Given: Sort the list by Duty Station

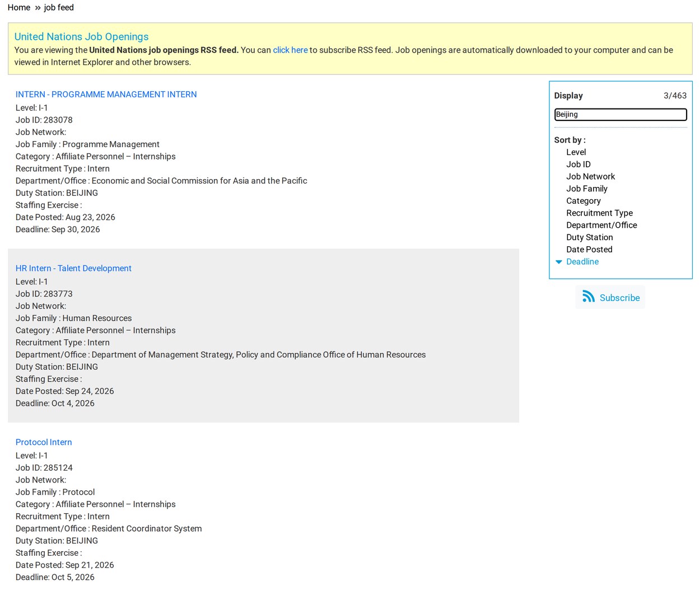Looking at the screenshot, I should (x=590, y=237).
